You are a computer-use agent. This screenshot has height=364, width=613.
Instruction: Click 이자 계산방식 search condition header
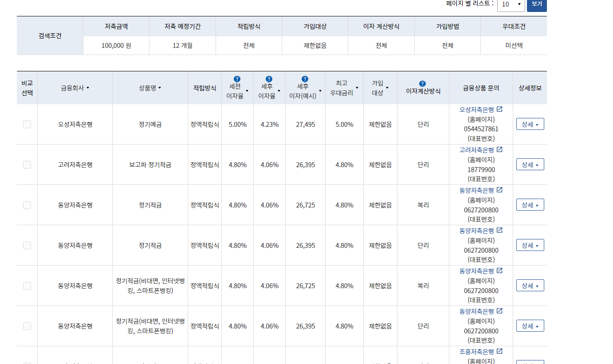click(x=381, y=27)
